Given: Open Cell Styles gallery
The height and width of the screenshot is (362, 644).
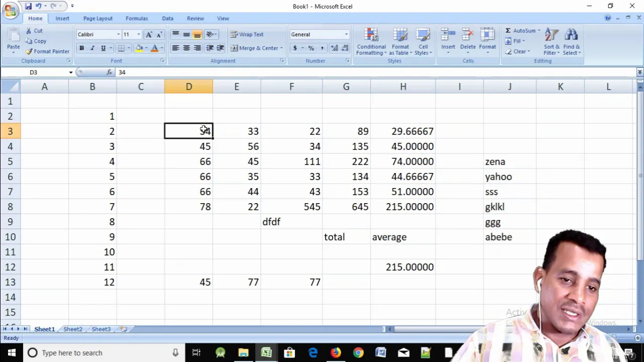Looking at the screenshot, I should click(423, 41).
